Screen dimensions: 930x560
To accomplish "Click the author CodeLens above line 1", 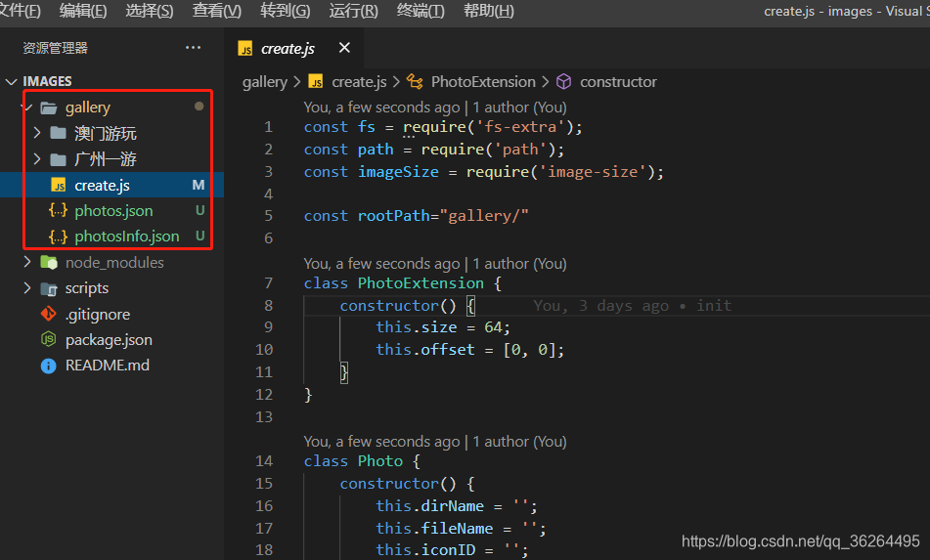I will point(435,108).
